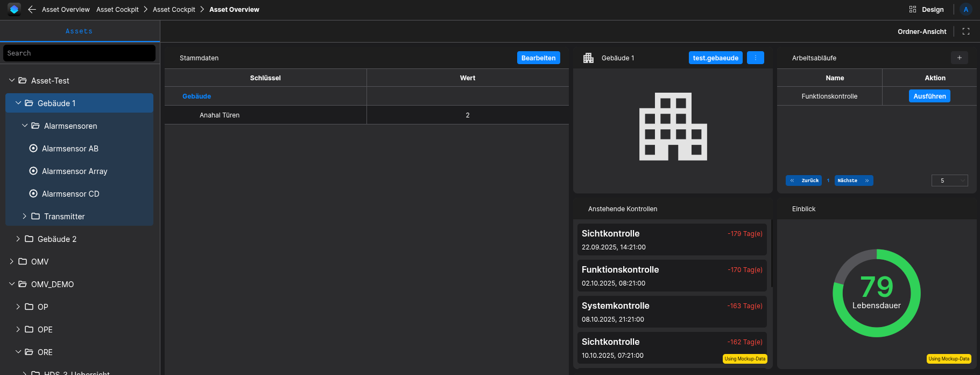Click the back arrow icon in header
980x375 pixels.
point(32,10)
